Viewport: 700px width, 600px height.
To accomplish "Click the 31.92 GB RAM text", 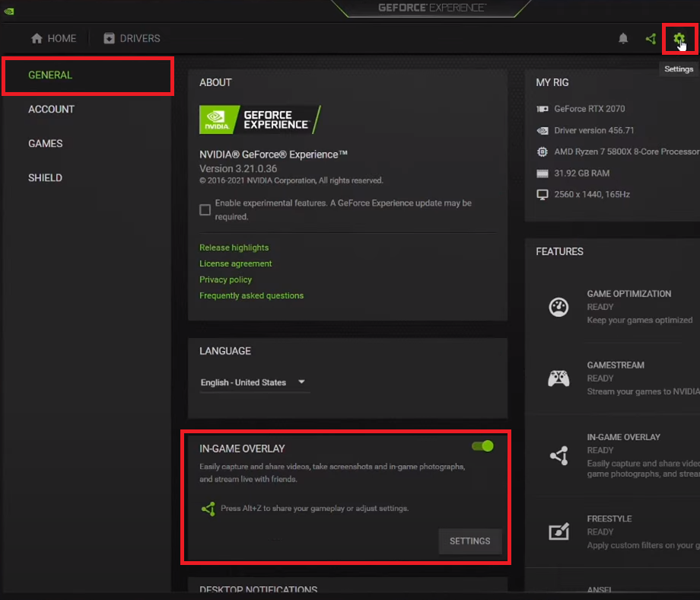I will pyautogui.click(x=582, y=174).
